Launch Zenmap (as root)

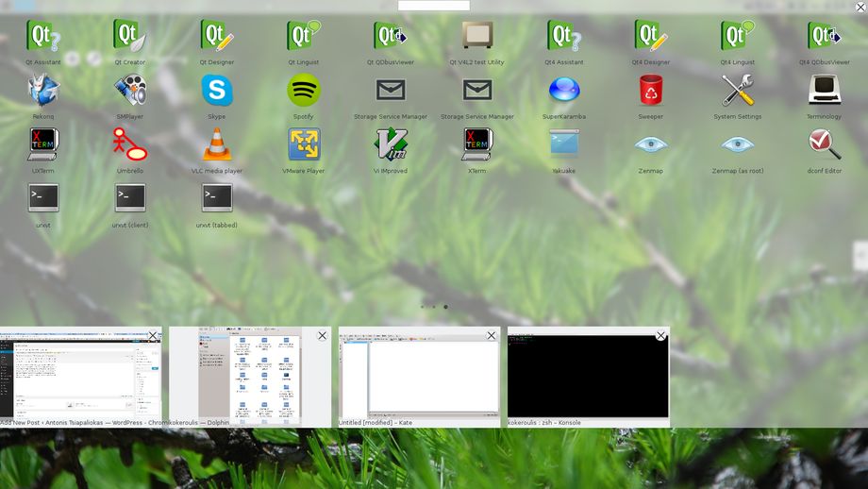coord(738,144)
